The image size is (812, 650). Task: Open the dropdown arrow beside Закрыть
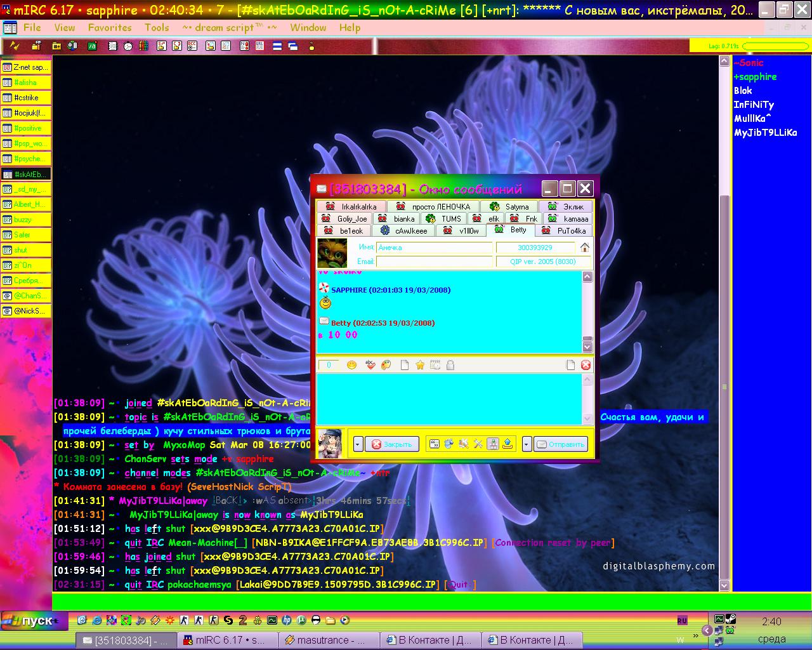pos(358,444)
